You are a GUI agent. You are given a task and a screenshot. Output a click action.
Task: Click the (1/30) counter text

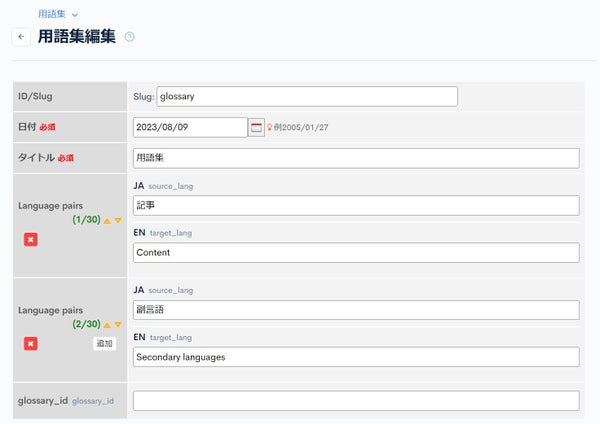coord(86,220)
